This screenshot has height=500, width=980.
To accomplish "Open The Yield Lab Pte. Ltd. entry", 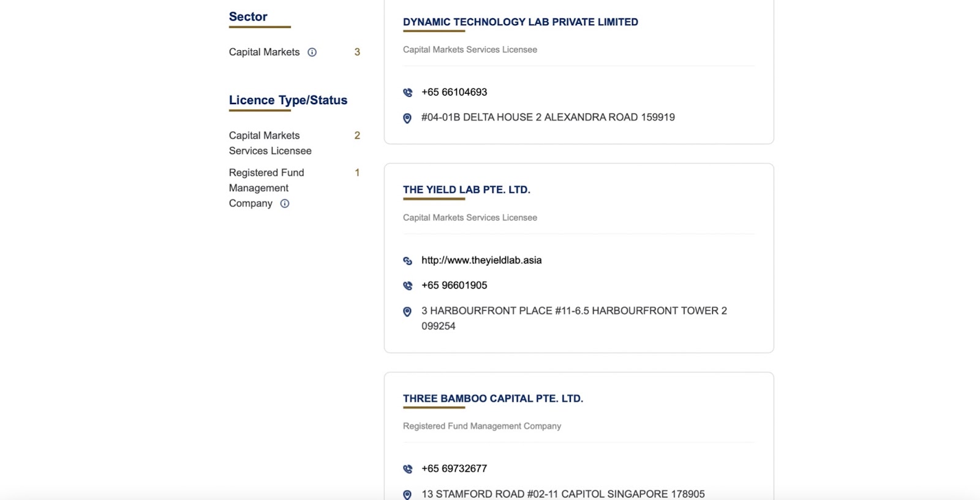I will 467,190.
